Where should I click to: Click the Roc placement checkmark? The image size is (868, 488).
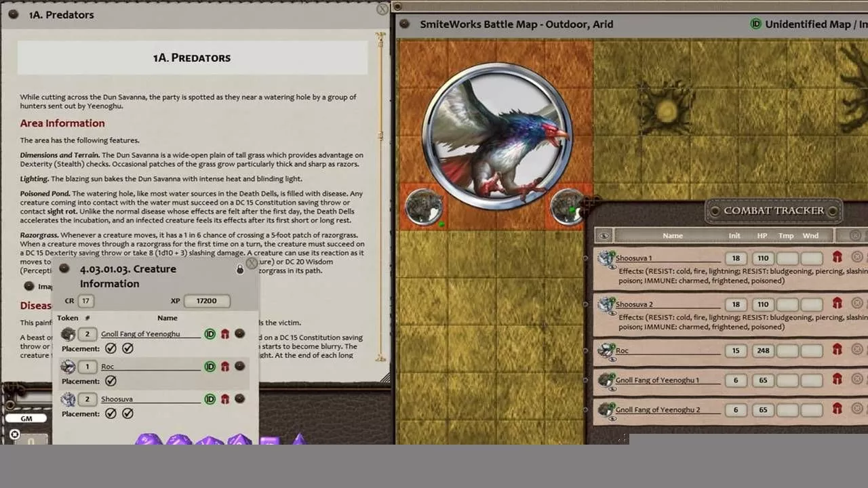111,381
